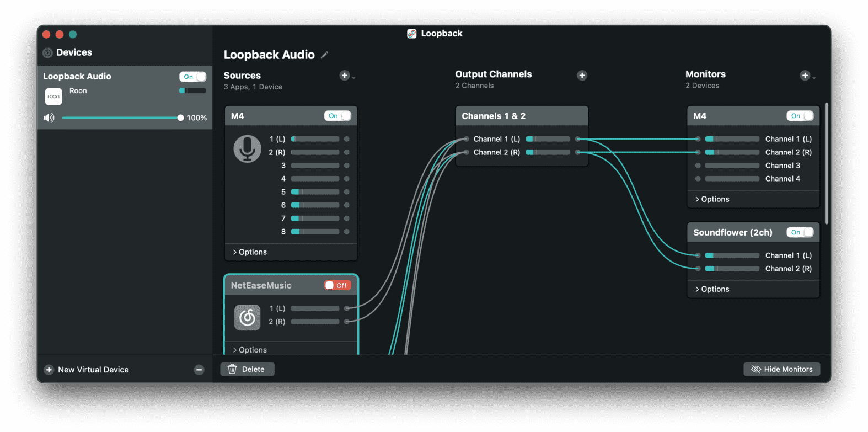Expand Options under the M4 source

pos(249,252)
